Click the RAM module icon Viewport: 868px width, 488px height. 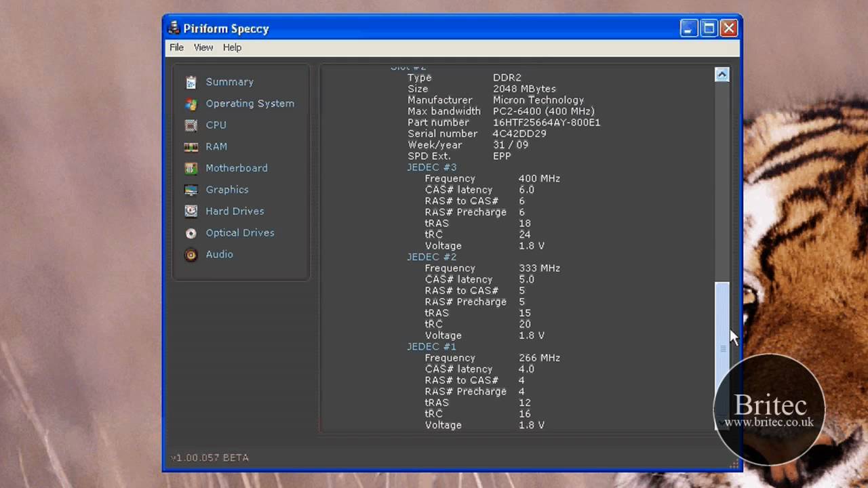191,147
